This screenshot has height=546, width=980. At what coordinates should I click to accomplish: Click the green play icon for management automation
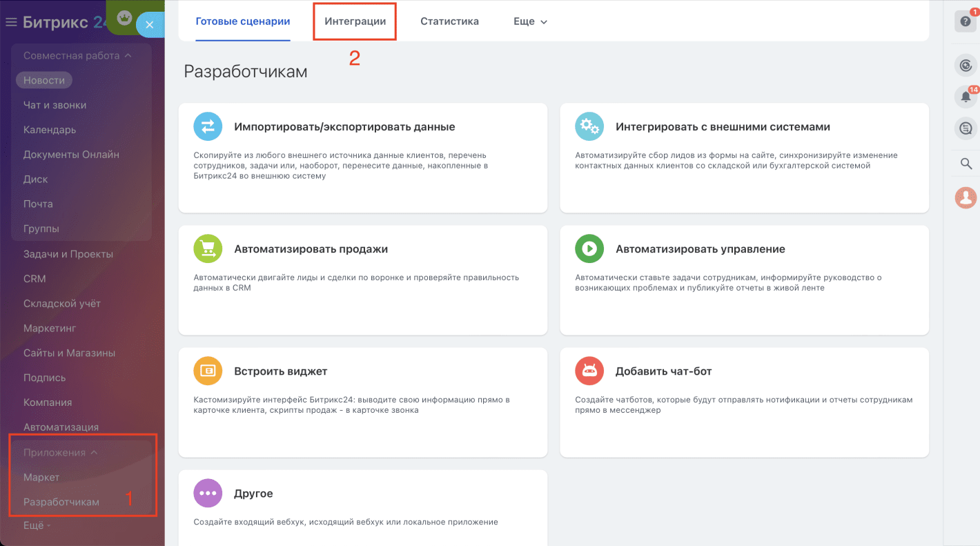pyautogui.click(x=589, y=248)
